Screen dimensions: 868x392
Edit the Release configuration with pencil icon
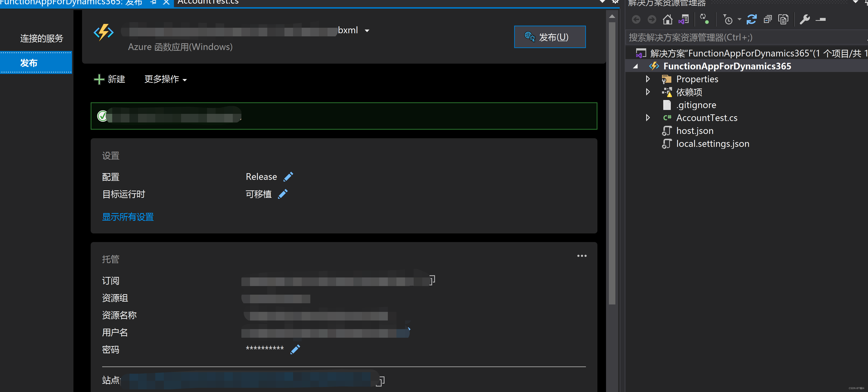(288, 177)
